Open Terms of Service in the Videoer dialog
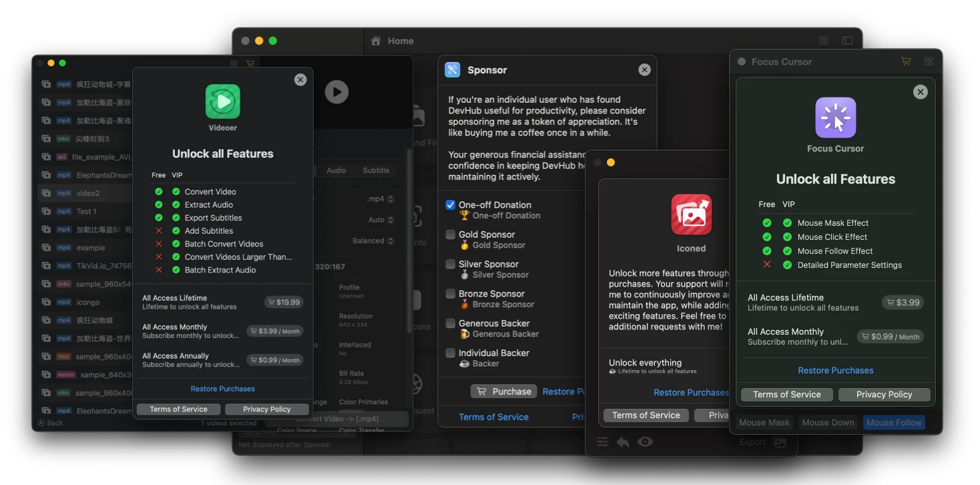The image size is (980, 485). tap(179, 409)
